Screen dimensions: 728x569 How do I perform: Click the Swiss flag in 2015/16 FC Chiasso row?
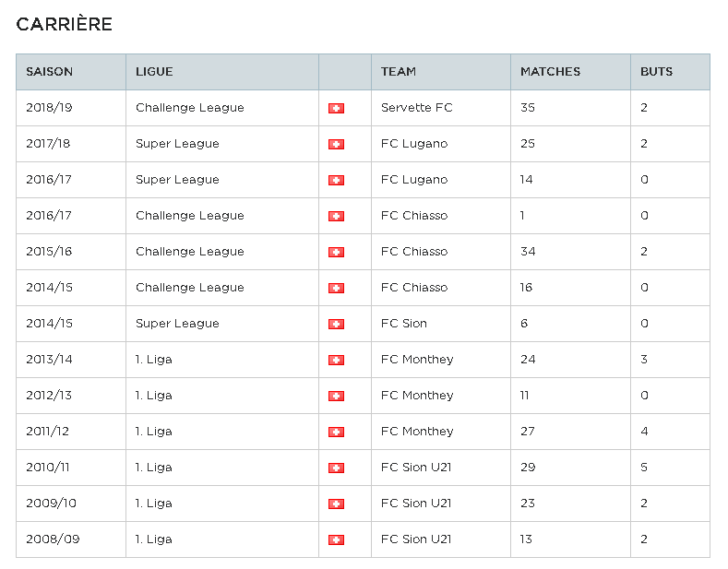pyautogui.click(x=336, y=252)
